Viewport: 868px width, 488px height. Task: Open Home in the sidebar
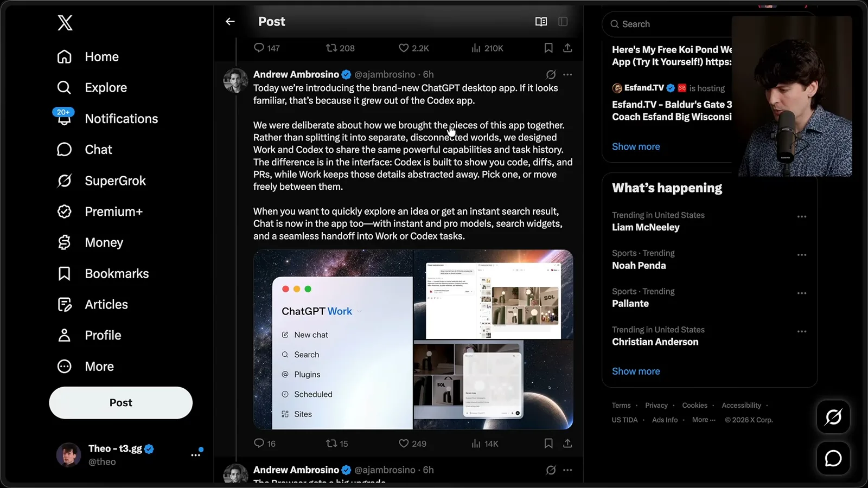[x=88, y=57]
